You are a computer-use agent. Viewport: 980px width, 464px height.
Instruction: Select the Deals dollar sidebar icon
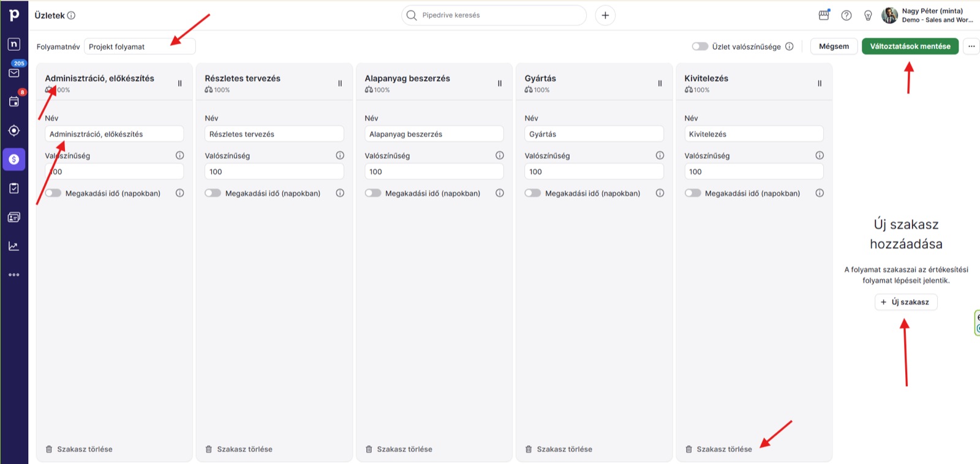[14, 159]
